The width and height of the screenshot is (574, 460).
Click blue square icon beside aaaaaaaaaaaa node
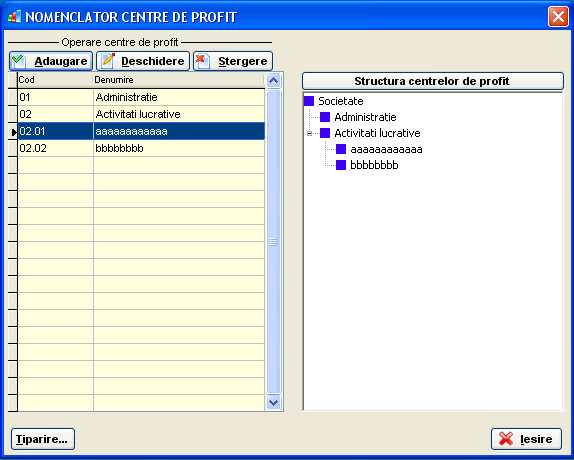341,149
